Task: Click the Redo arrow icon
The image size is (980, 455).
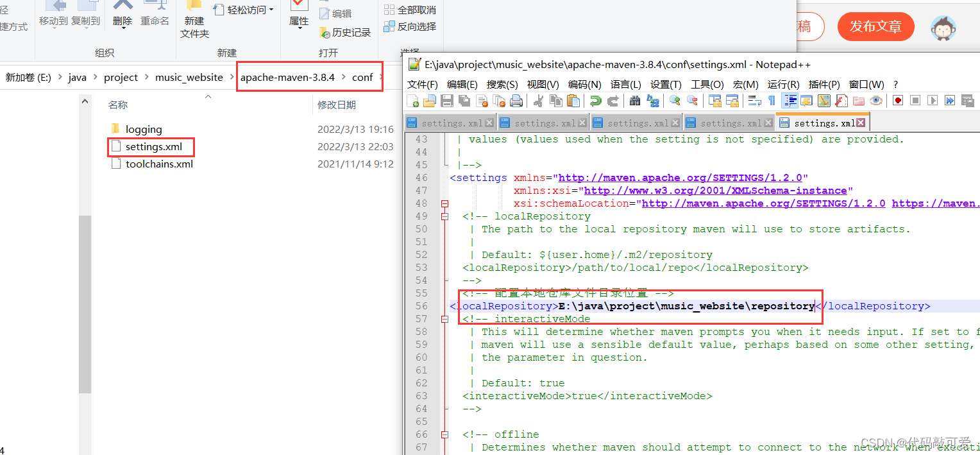Action: pos(613,101)
